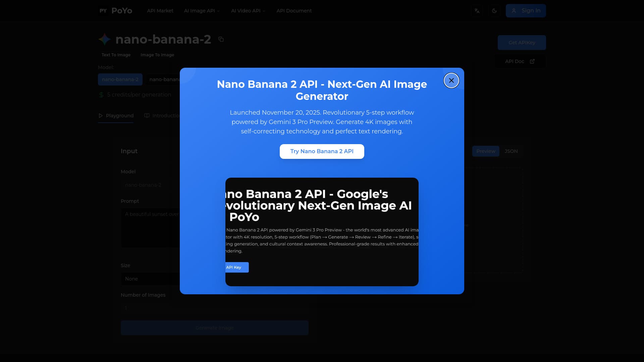The height and width of the screenshot is (362, 644).
Task: Click the Introduction book icon
Action: [x=147, y=116]
